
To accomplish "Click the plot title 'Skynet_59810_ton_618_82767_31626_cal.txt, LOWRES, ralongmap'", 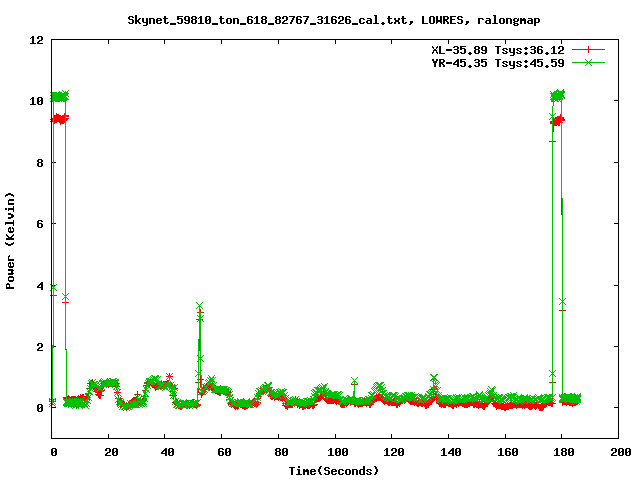I will (333, 20).
